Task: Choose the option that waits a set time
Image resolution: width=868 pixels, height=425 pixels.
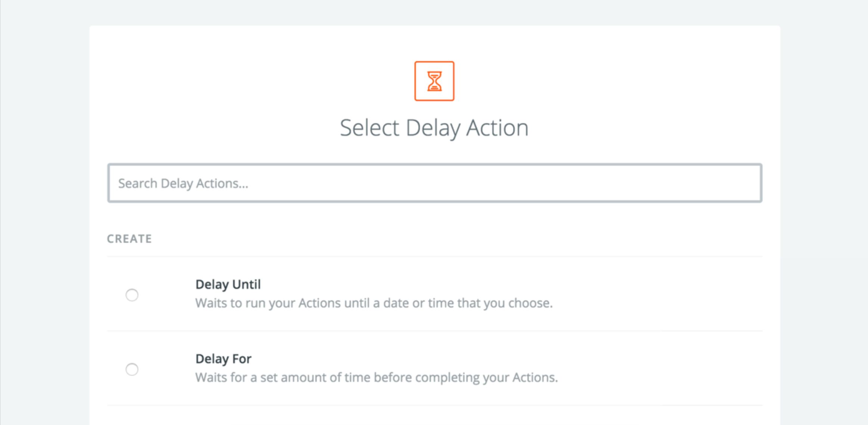Action: click(132, 369)
